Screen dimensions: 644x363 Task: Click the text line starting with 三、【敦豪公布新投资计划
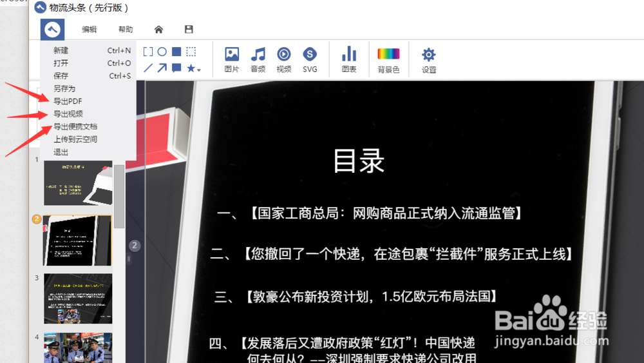click(357, 297)
